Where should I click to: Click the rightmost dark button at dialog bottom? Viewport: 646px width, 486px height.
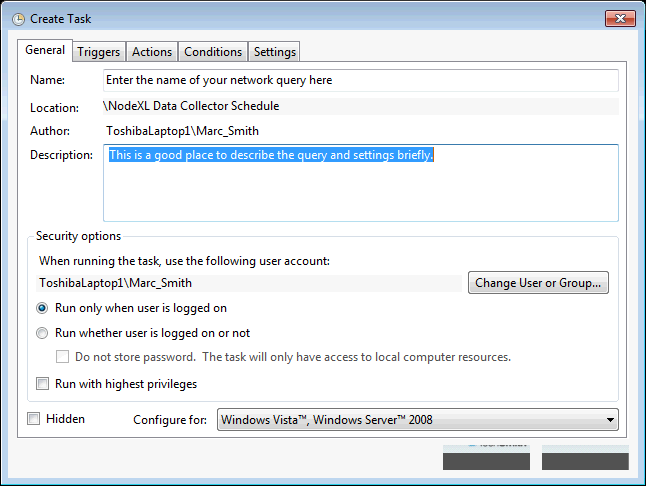click(x=585, y=460)
